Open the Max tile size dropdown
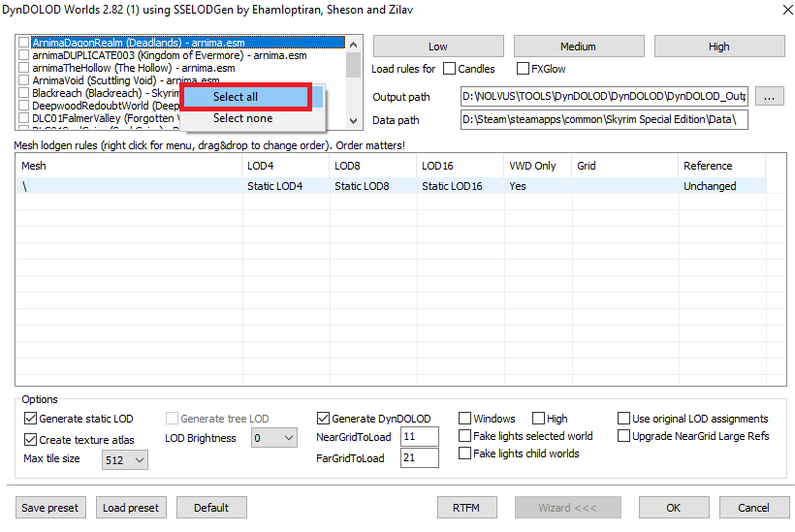 pos(125,460)
